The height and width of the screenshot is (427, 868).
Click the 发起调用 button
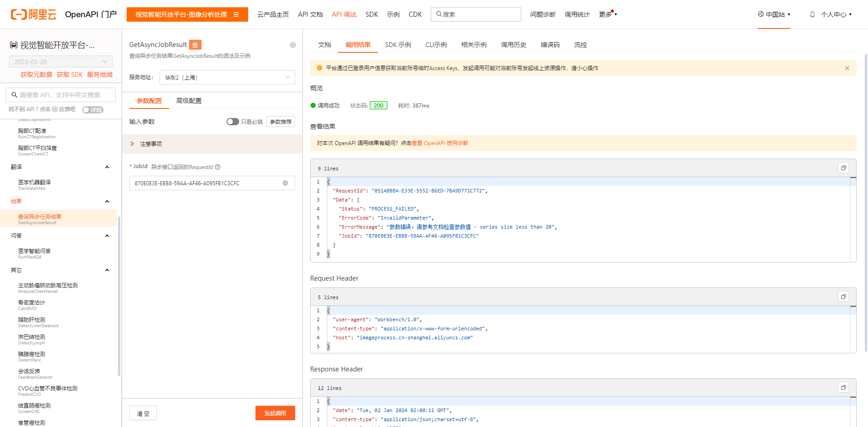point(275,413)
